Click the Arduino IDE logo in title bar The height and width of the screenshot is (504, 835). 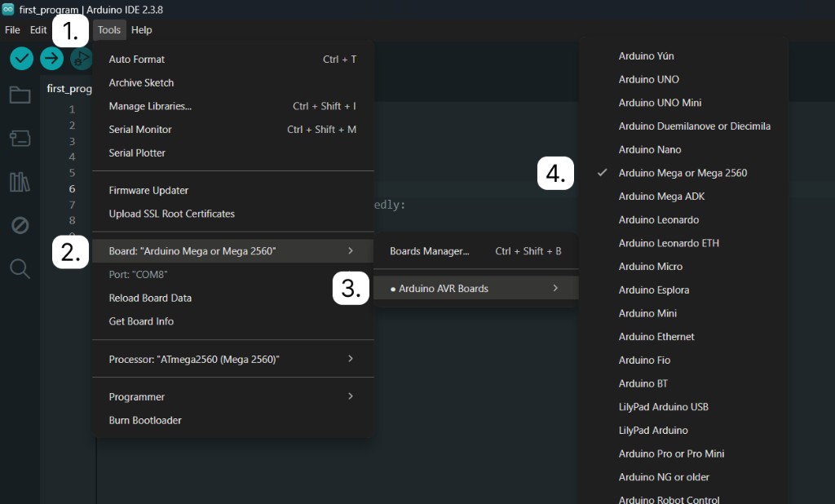click(x=8, y=9)
